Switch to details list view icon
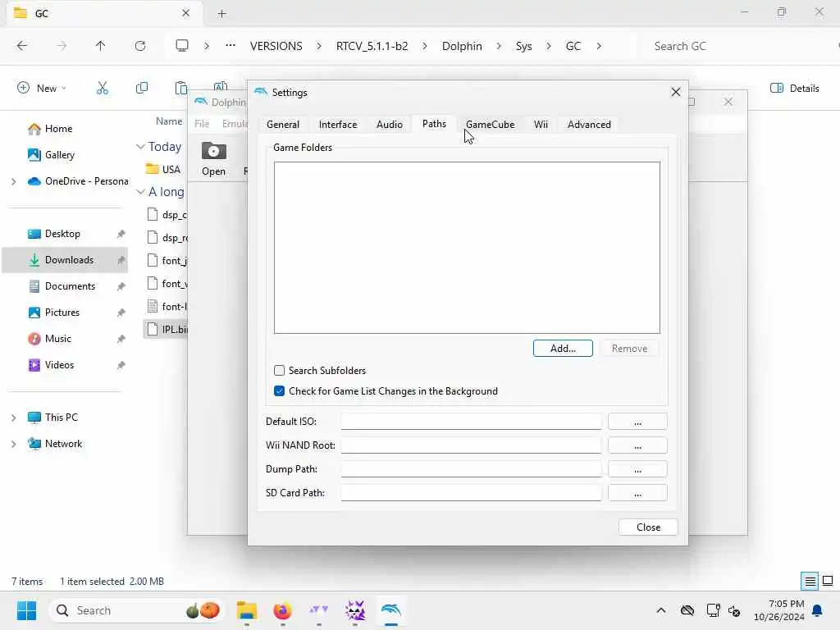840x630 pixels. (810, 582)
